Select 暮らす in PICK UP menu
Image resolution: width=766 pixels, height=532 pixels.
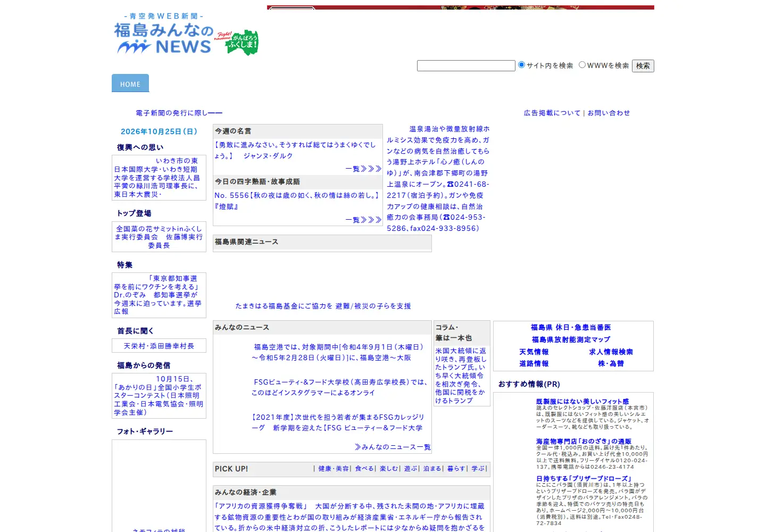[x=456, y=469]
